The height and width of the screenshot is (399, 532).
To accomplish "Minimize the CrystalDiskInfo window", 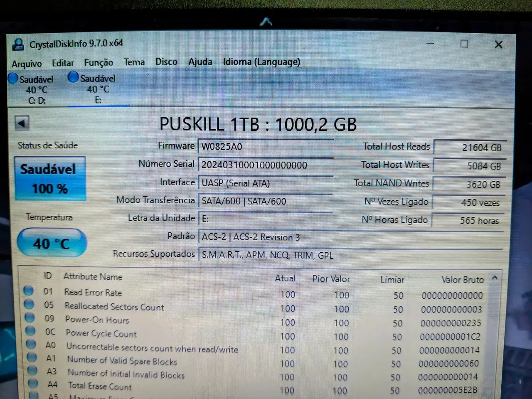I will 430,43.
